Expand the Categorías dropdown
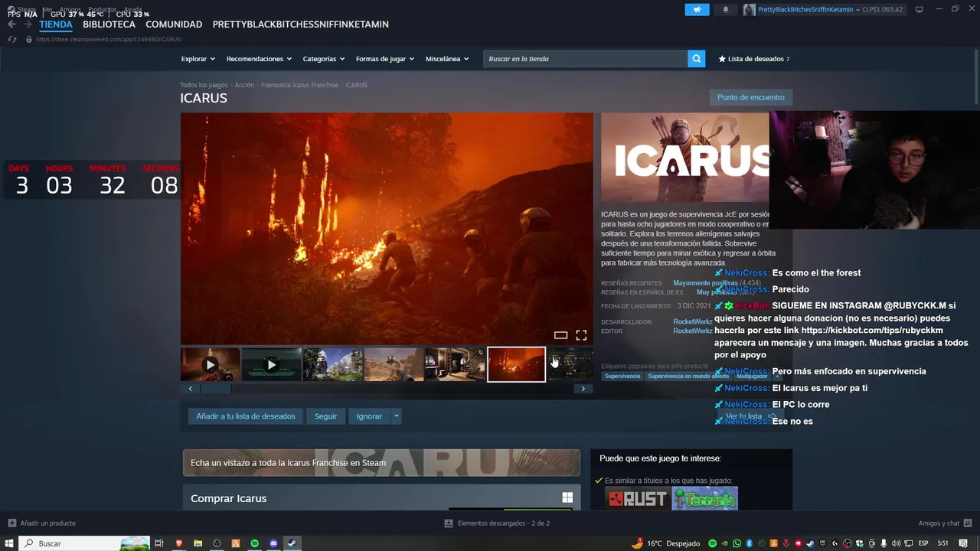The width and height of the screenshot is (980, 551). tap(324, 59)
